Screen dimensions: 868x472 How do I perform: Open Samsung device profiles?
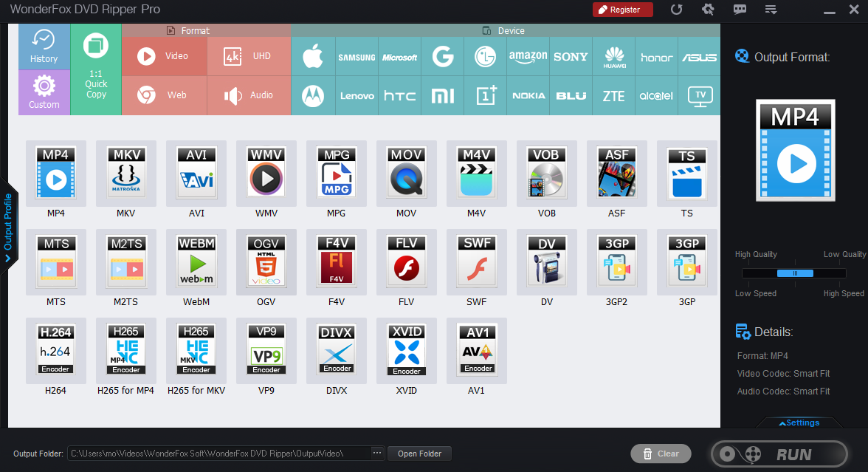356,56
